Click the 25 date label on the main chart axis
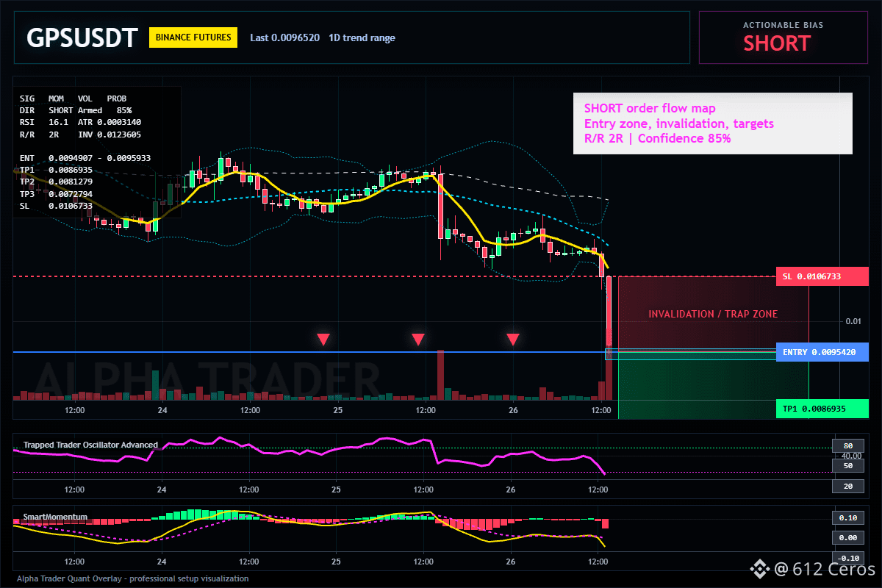This screenshot has width=882, height=588. tap(337, 409)
